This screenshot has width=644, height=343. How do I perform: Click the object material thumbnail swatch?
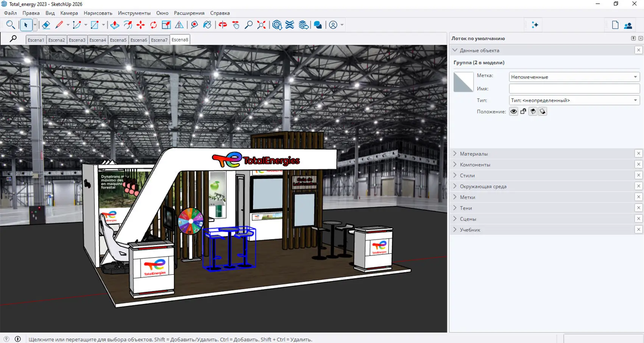coord(463,82)
